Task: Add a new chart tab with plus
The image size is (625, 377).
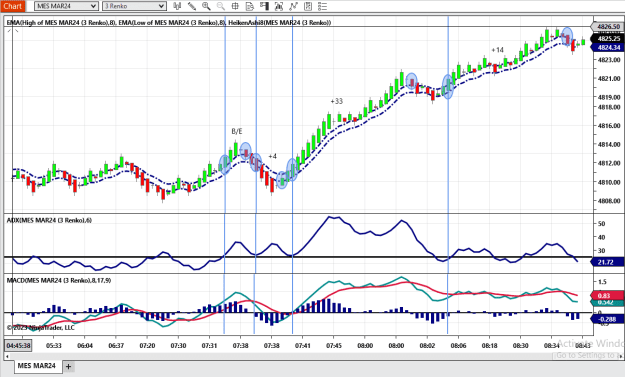Action: [69, 366]
